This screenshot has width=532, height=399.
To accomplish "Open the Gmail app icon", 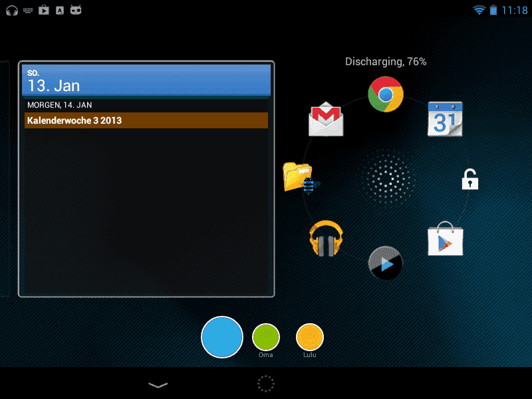I will tap(326, 119).
